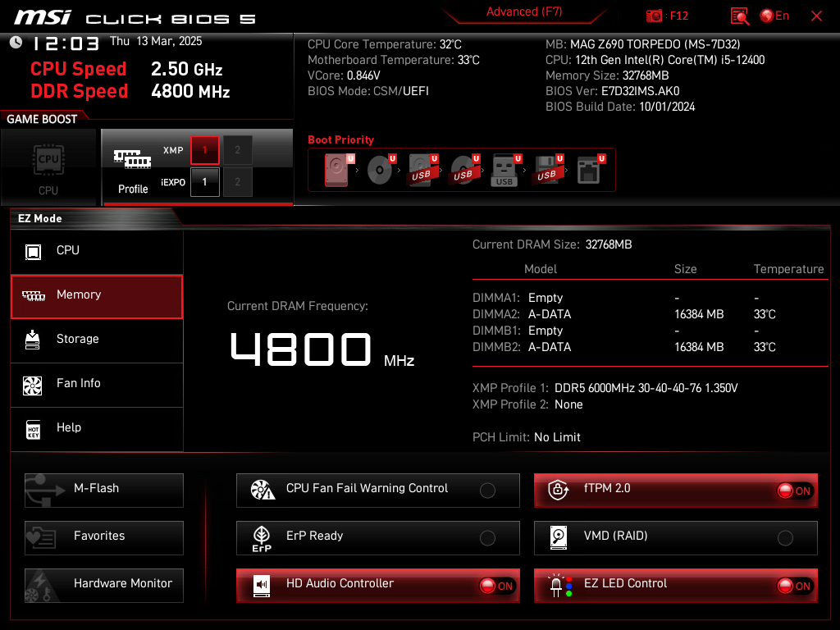Open the CPU section in EZ Mode
Screen dimensions: 840x630
(x=97, y=251)
